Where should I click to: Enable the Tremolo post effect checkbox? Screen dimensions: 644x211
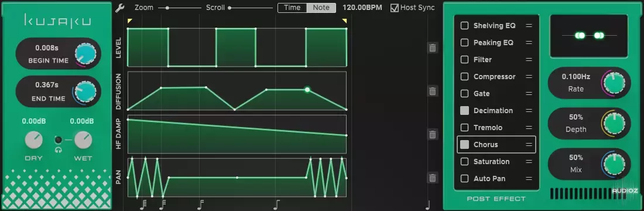464,128
